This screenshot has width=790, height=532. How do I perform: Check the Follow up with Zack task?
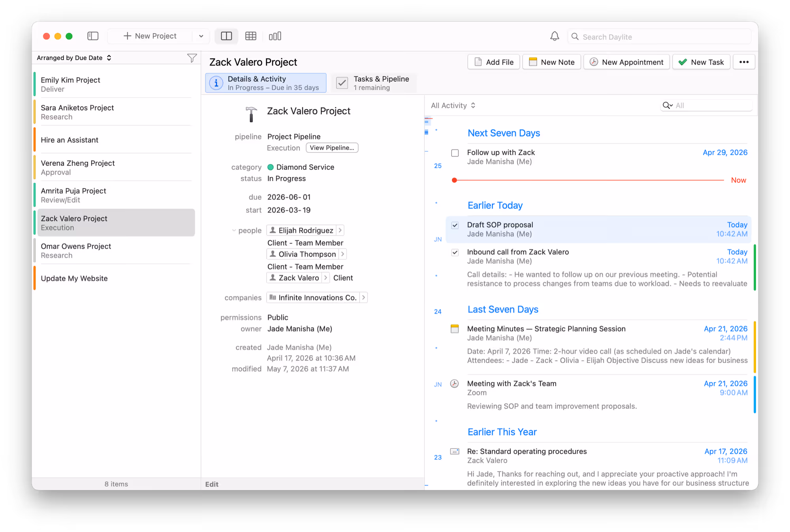455,153
